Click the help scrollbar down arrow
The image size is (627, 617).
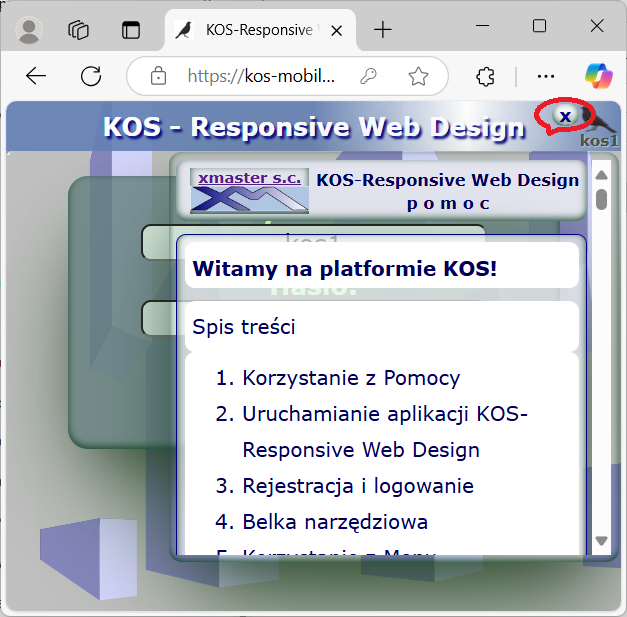601,541
